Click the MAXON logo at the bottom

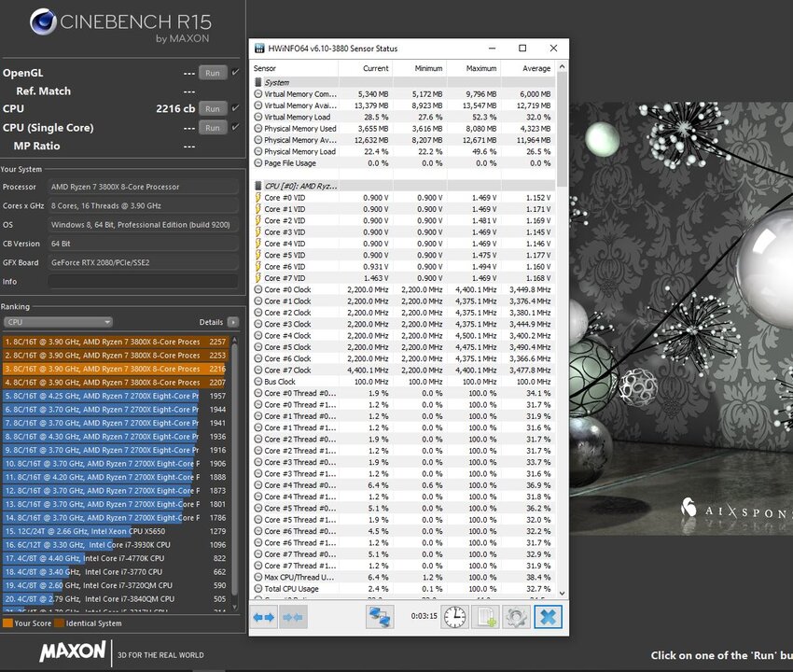(x=73, y=651)
